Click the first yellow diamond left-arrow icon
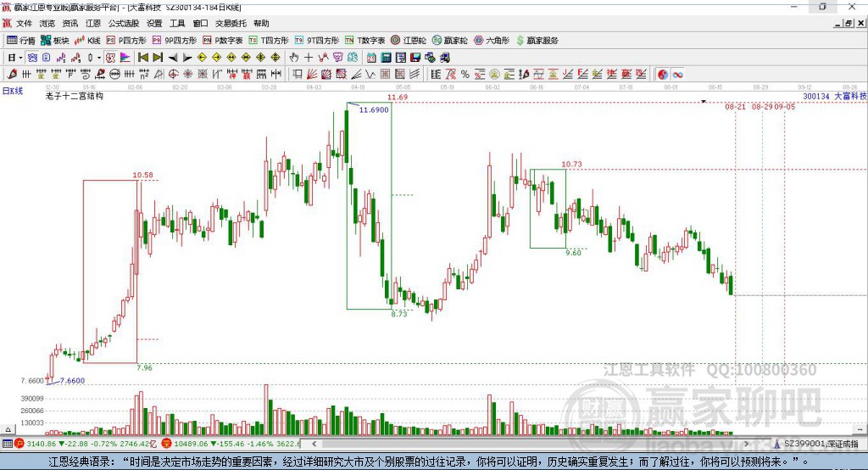Image resolution: width=868 pixels, height=470 pixels. click(x=202, y=58)
